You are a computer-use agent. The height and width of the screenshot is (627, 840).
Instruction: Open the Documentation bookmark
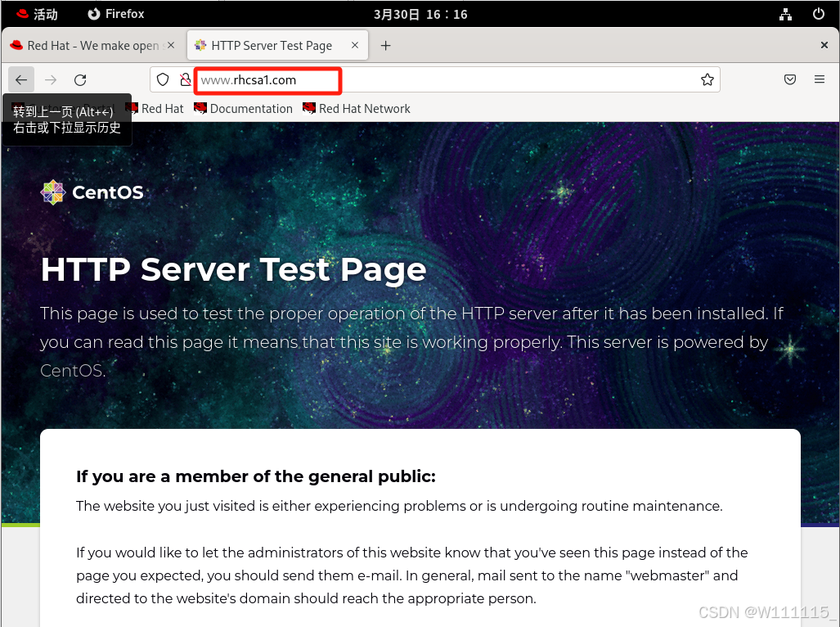(243, 109)
